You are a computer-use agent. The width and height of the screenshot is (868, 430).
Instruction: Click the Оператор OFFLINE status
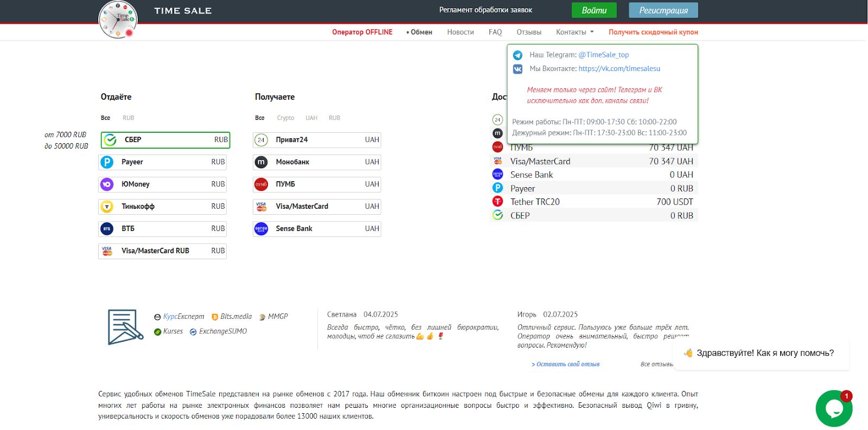(x=362, y=33)
